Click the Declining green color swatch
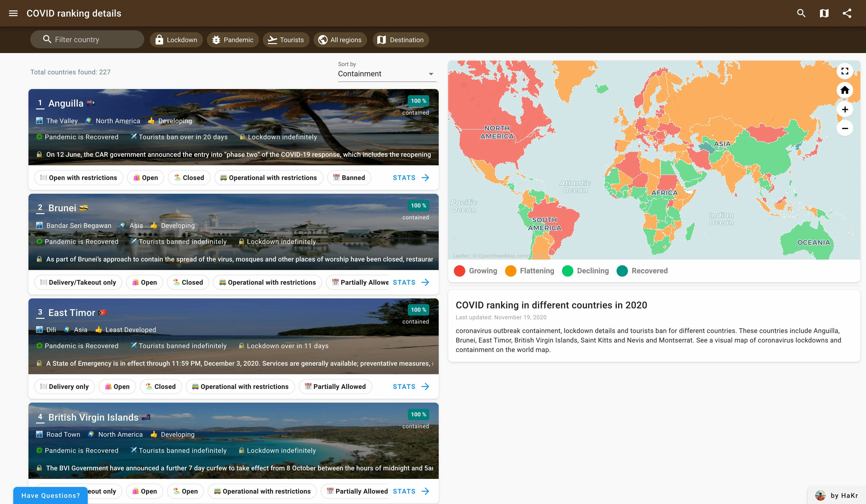 (567, 271)
